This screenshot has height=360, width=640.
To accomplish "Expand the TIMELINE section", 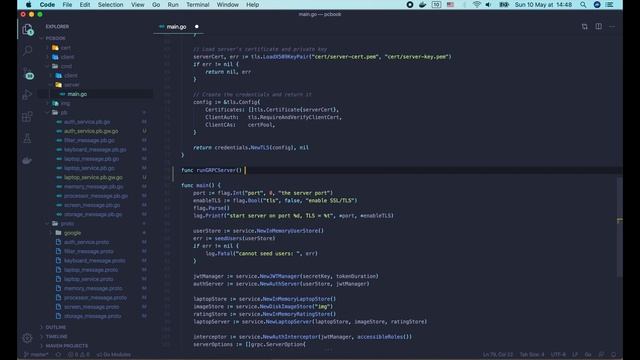I will pyautogui.click(x=96, y=336).
